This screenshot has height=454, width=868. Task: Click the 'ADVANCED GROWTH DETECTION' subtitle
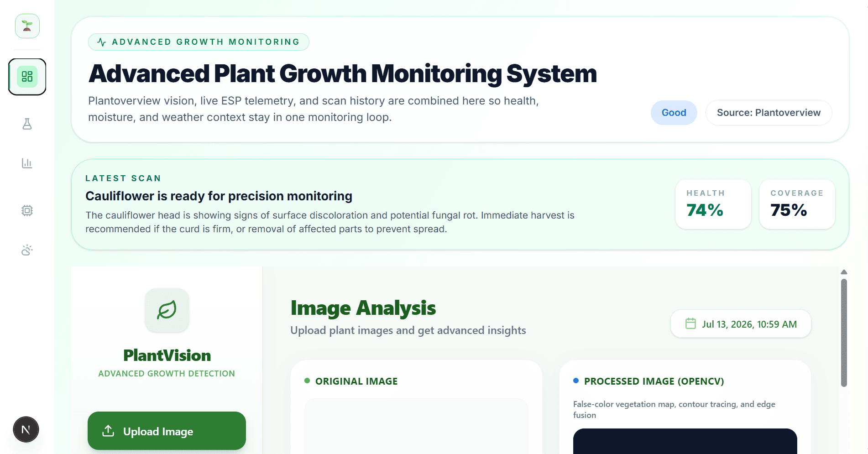[167, 374]
